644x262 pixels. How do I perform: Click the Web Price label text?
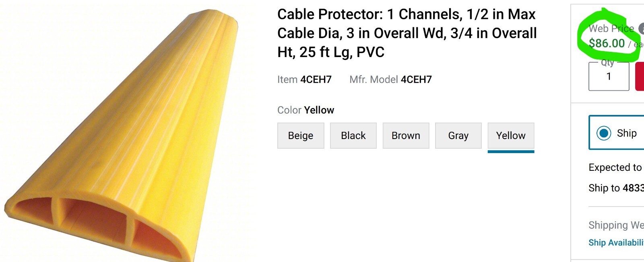tap(611, 29)
